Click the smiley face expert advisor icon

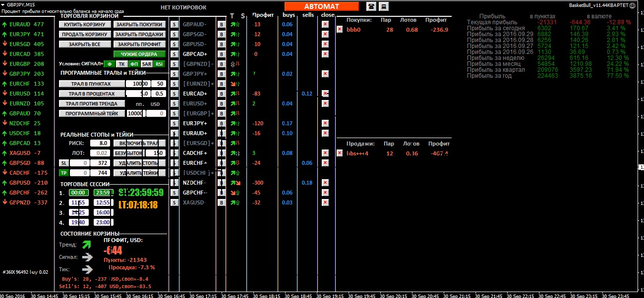click(x=632, y=5)
